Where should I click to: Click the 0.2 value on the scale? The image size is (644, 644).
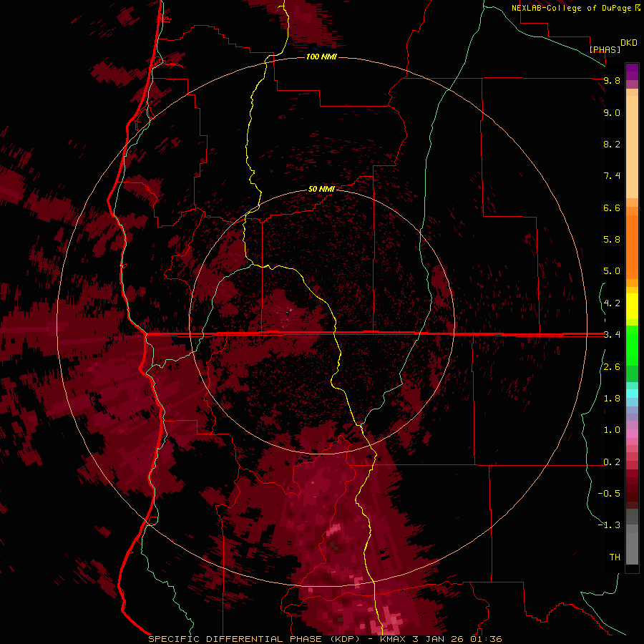point(612,462)
